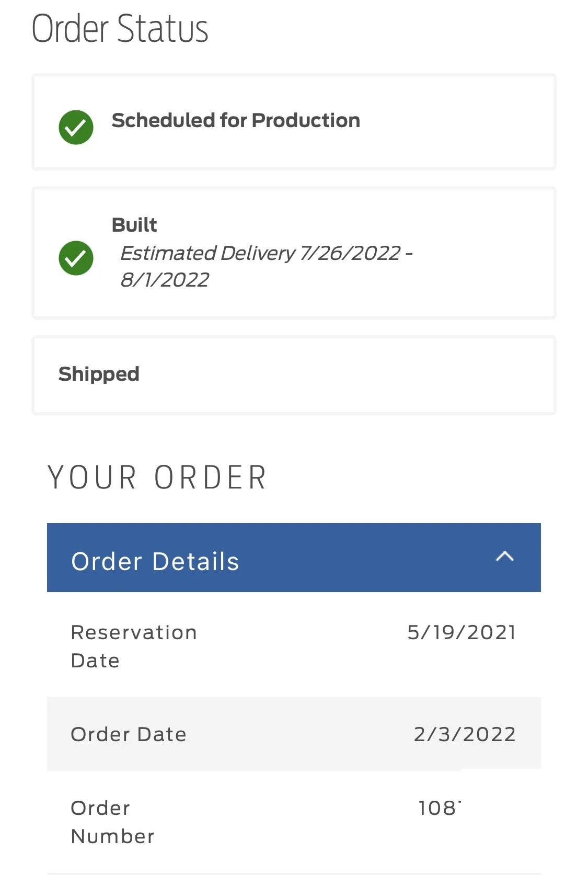This screenshot has height=875, width=588.
Task: Tap the Built status heading
Action: coord(134,225)
